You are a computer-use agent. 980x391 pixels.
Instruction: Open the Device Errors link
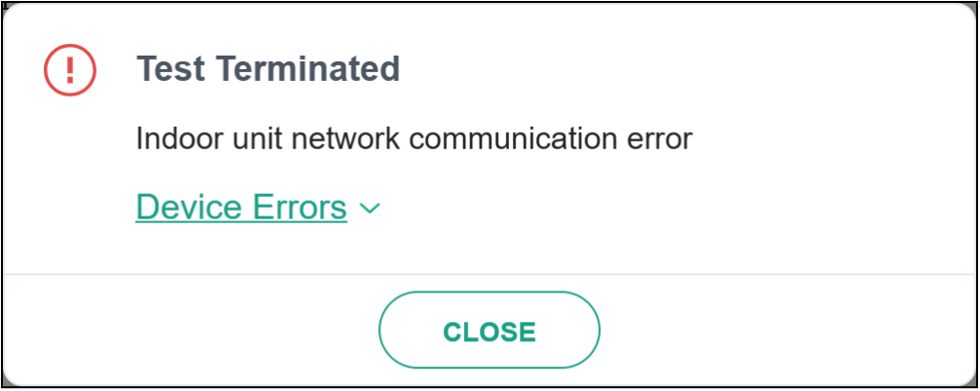click(x=241, y=207)
